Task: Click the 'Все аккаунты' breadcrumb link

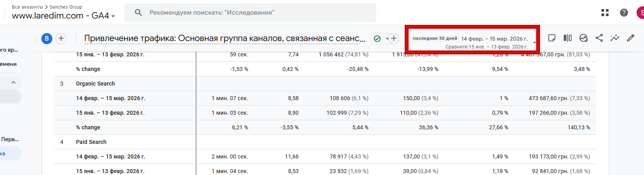Action: (x=28, y=7)
